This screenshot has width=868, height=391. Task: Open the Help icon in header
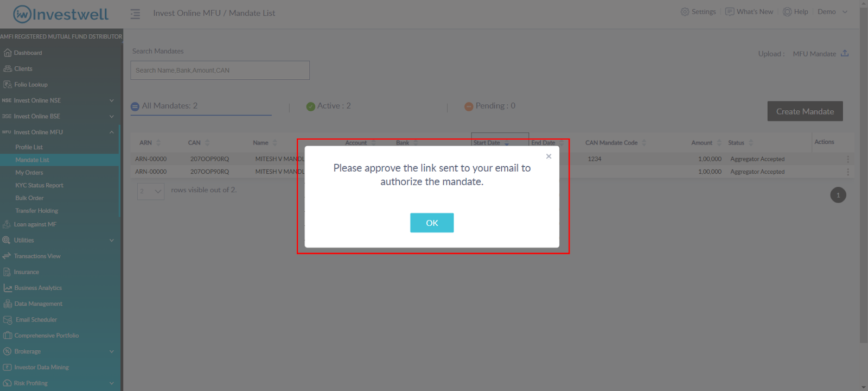pos(787,11)
